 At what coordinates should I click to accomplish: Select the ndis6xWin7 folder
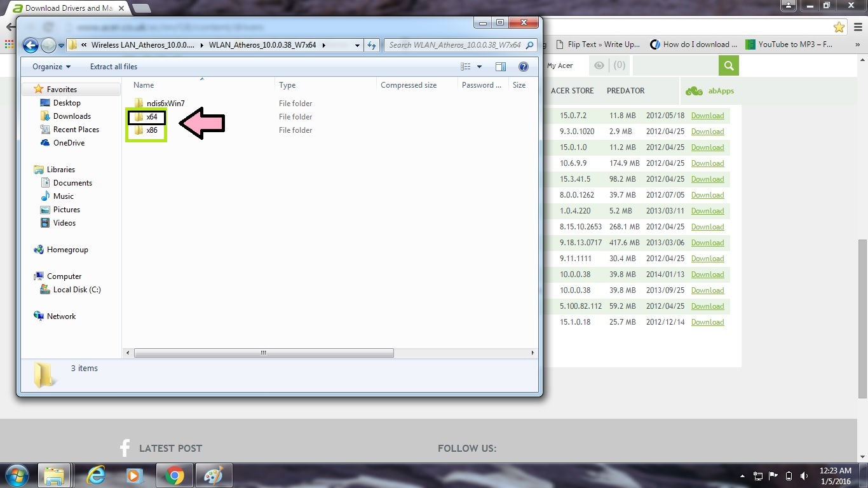pos(165,104)
